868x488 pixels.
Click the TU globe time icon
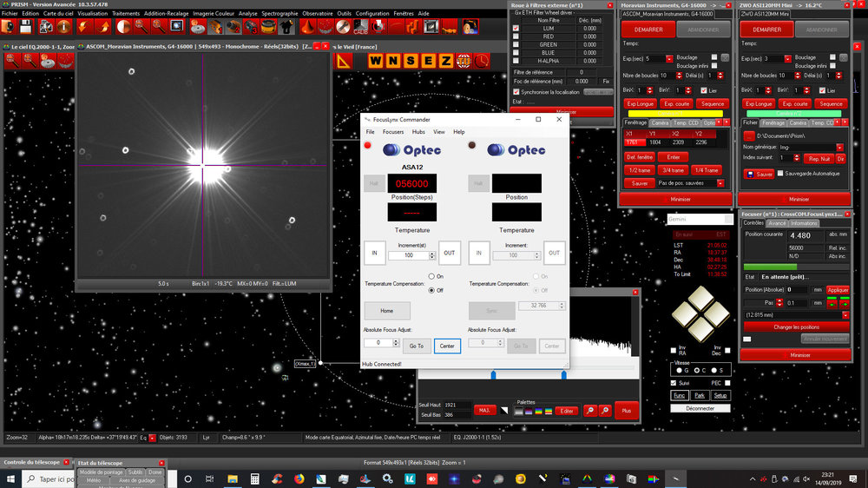pyautogui.click(x=464, y=61)
